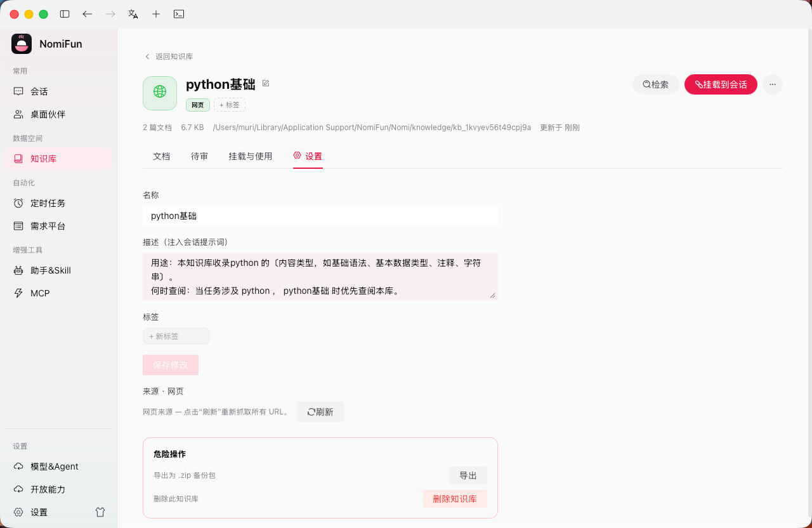Viewport: 812px width, 528px height.
Task: Click 挂载到会话 button
Action: [721, 84]
